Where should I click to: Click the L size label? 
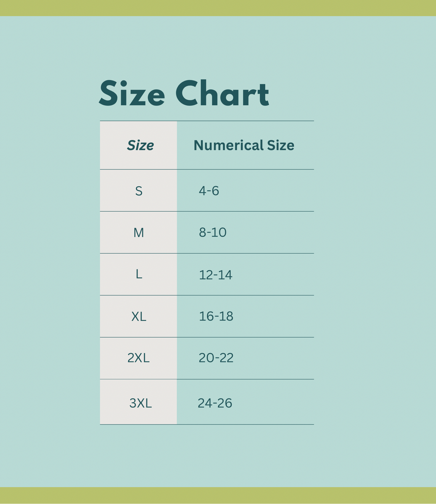coord(139,274)
